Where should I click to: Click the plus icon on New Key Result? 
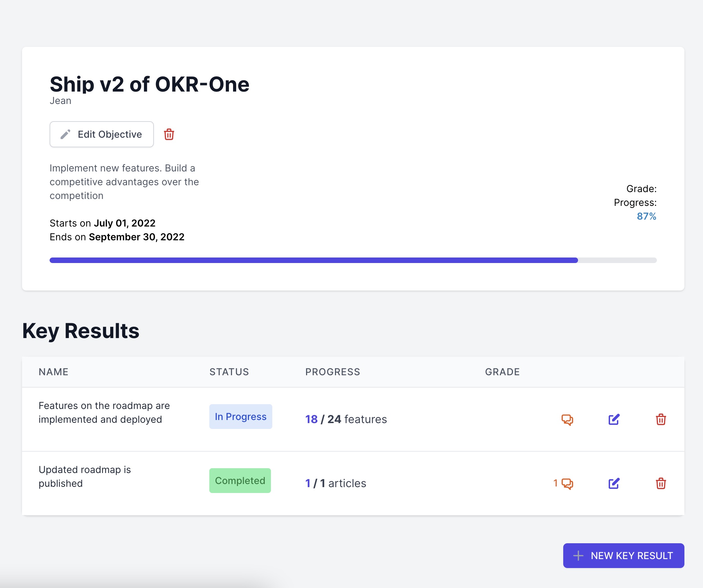coord(578,555)
